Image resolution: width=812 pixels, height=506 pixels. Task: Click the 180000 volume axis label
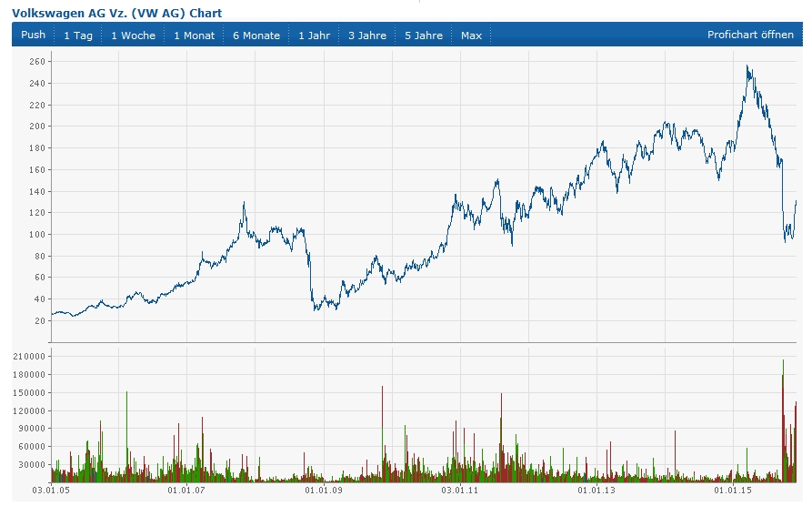click(29, 375)
